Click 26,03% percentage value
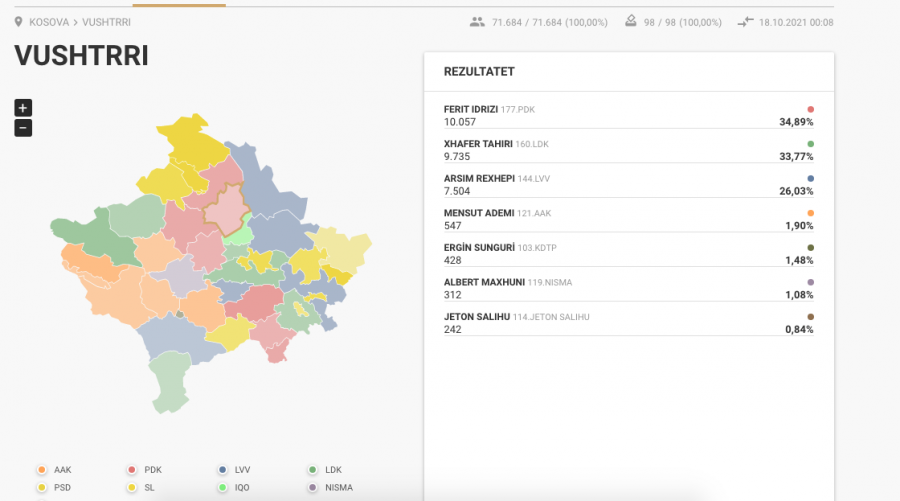The height and width of the screenshot is (501, 900). 796,191
